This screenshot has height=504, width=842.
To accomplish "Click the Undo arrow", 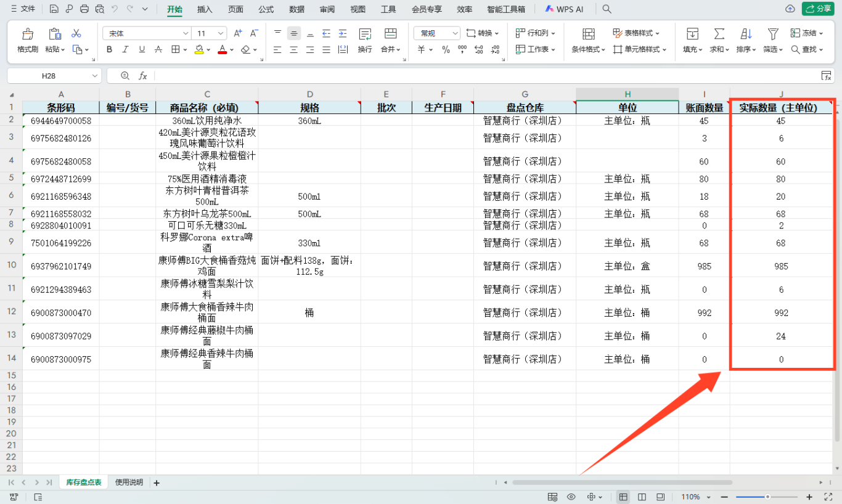I will coord(115,9).
